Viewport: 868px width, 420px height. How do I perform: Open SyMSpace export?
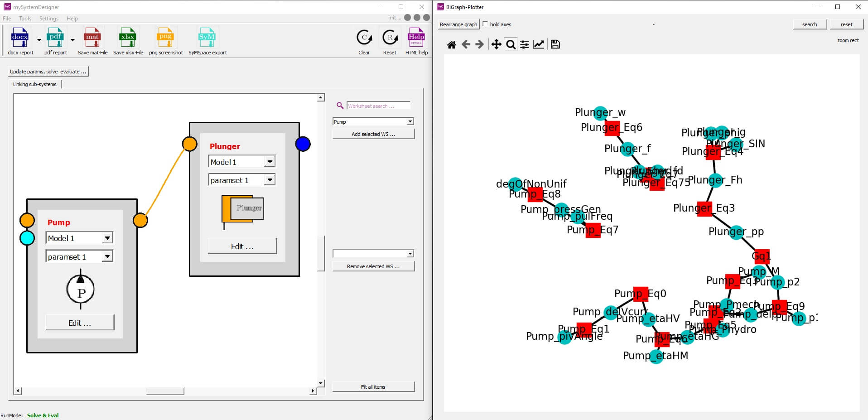coord(207,38)
